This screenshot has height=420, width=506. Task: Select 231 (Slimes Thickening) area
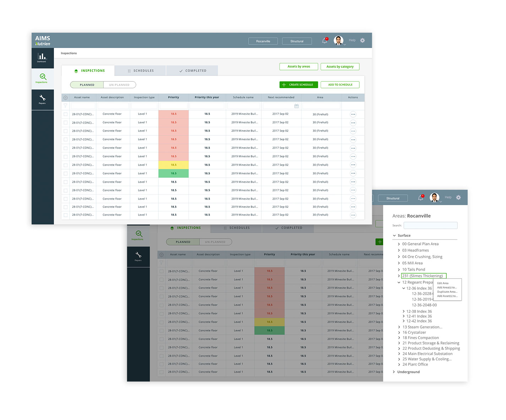423,276
